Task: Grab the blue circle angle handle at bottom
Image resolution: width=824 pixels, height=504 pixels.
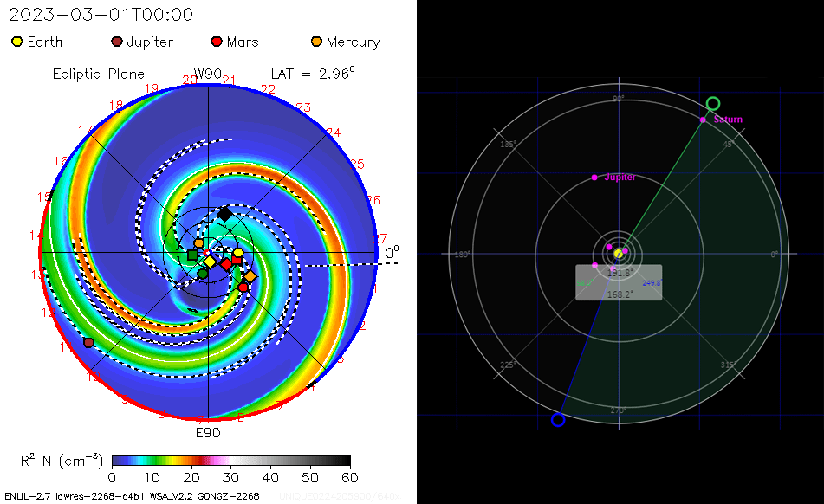Action: pyautogui.click(x=558, y=420)
